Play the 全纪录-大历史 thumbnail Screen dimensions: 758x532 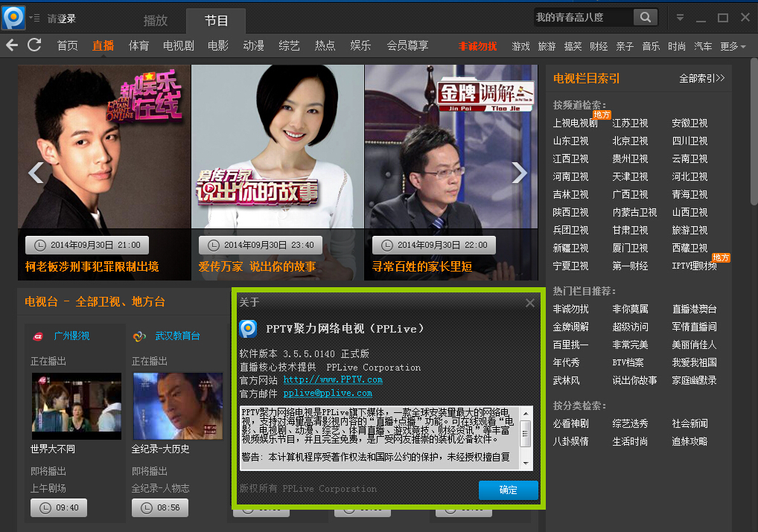point(178,406)
